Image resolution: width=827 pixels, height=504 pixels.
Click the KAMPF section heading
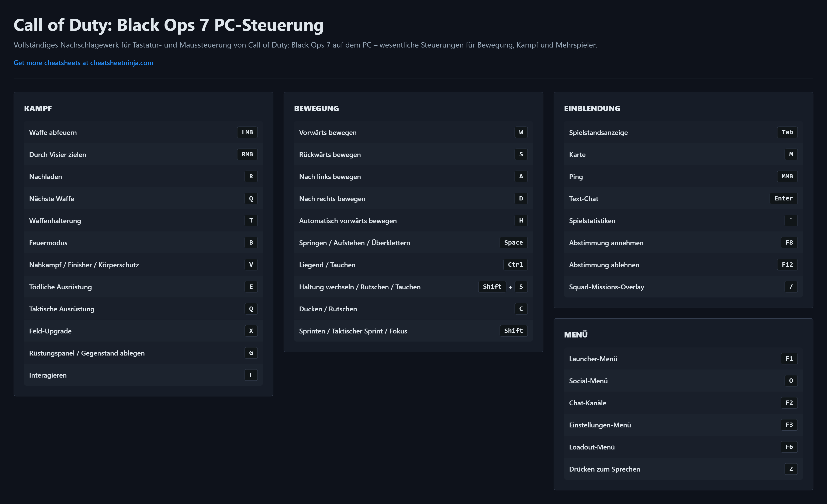tap(38, 109)
